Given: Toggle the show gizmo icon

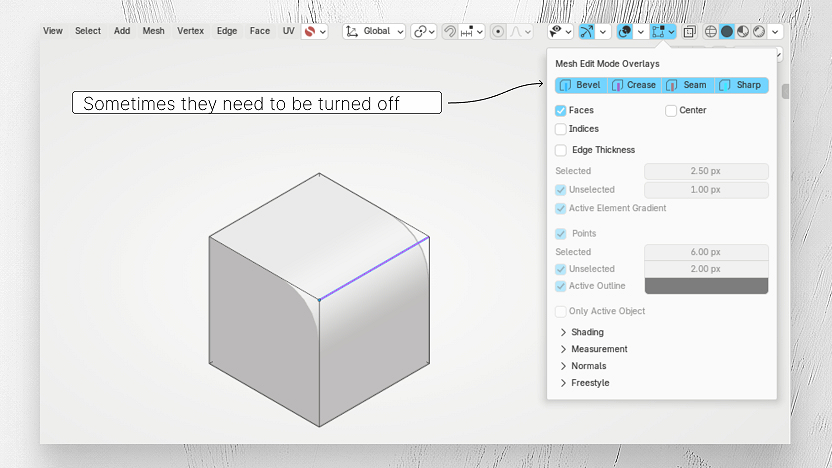Looking at the screenshot, I should tap(586, 31).
